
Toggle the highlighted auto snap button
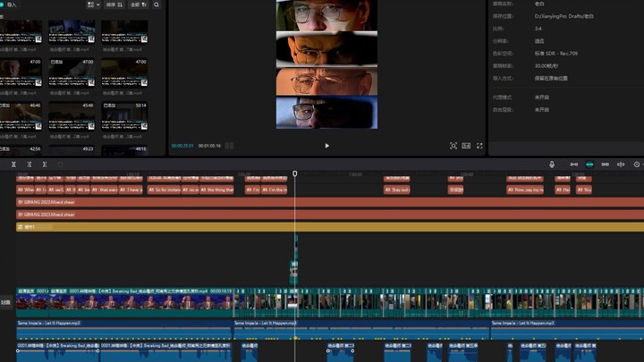pos(589,164)
